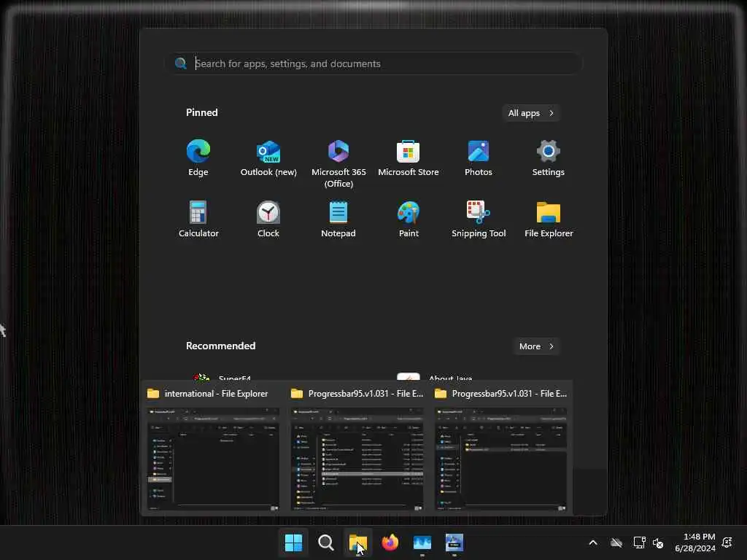
Task: Click the File Explorer taskbar icon
Action: (x=357, y=542)
